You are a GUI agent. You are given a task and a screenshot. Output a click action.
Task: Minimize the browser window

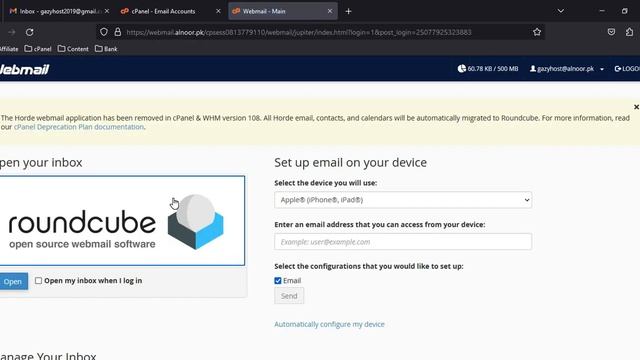coord(602,11)
